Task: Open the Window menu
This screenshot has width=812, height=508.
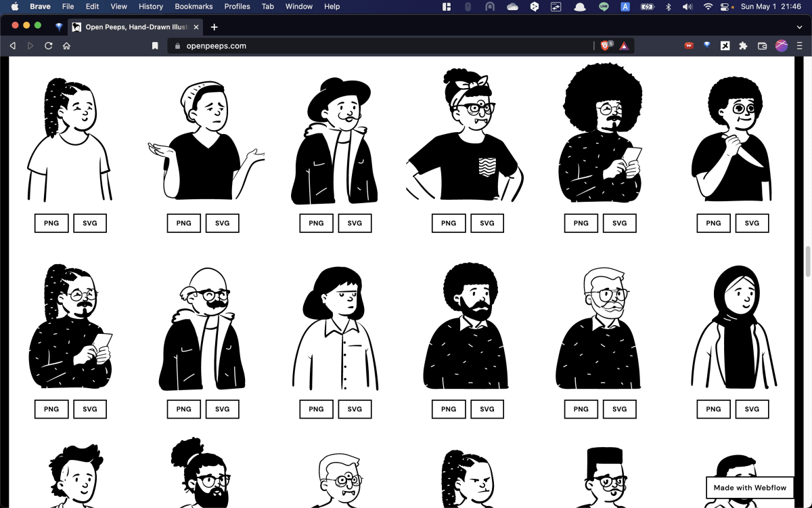Action: (299, 7)
